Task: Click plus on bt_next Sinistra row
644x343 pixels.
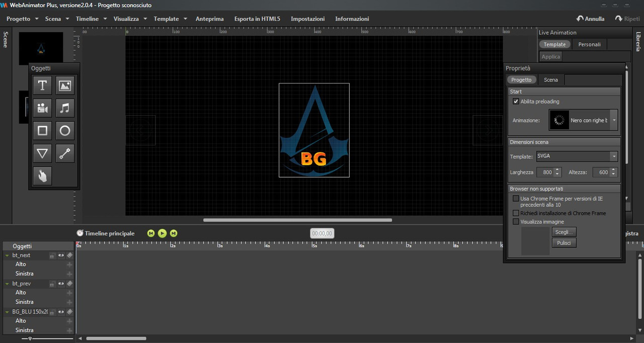Action: [69, 274]
